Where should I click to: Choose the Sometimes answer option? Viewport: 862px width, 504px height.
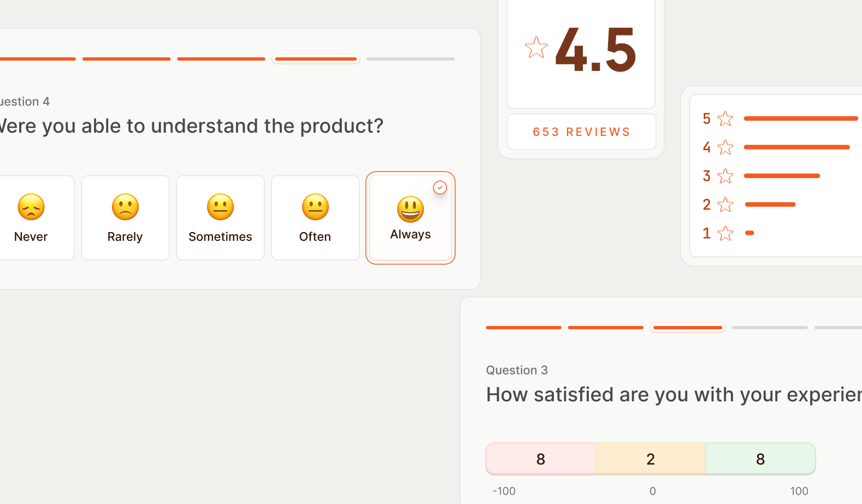click(220, 218)
